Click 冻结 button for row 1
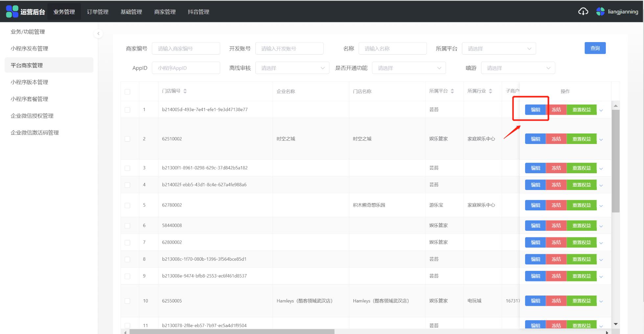Image resolution: width=644 pixels, height=334 pixels. (556, 110)
